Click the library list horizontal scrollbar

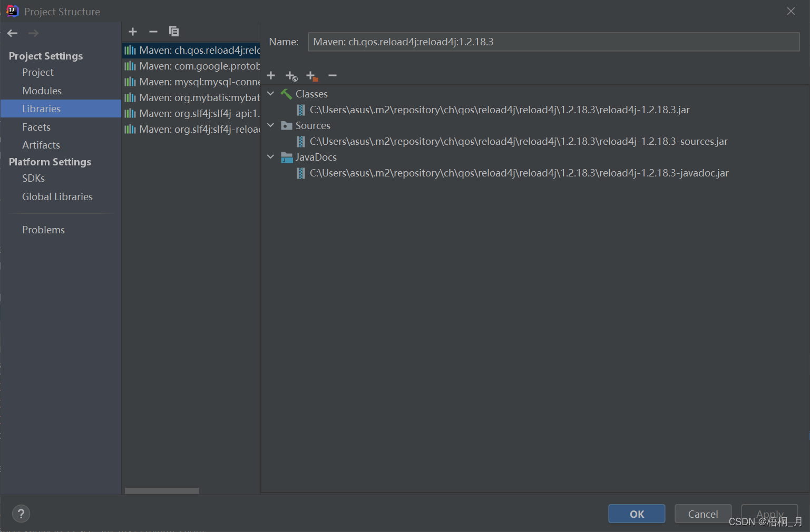(x=162, y=491)
